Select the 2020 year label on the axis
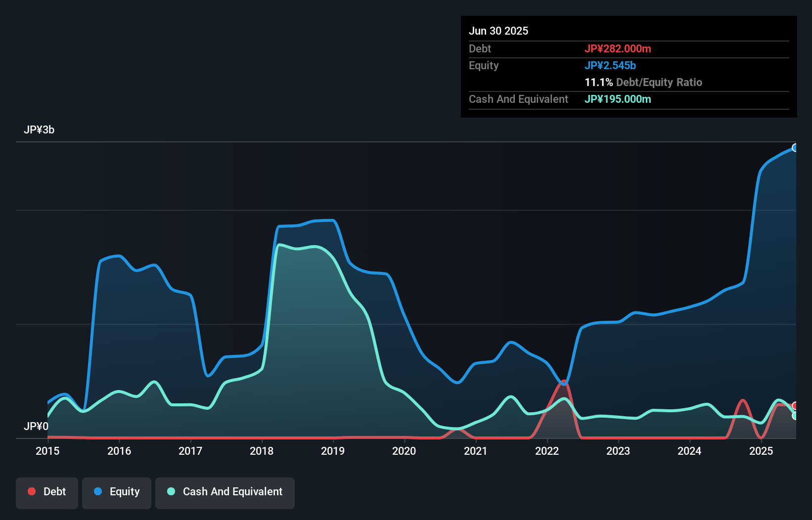 pyautogui.click(x=404, y=451)
